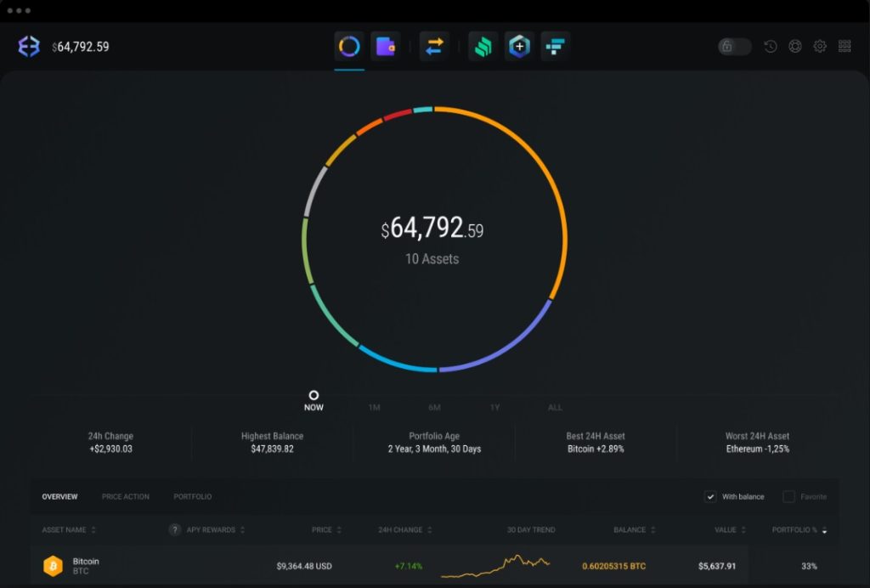Sort by Portfolio % column
The image size is (870, 588).
[823, 530]
